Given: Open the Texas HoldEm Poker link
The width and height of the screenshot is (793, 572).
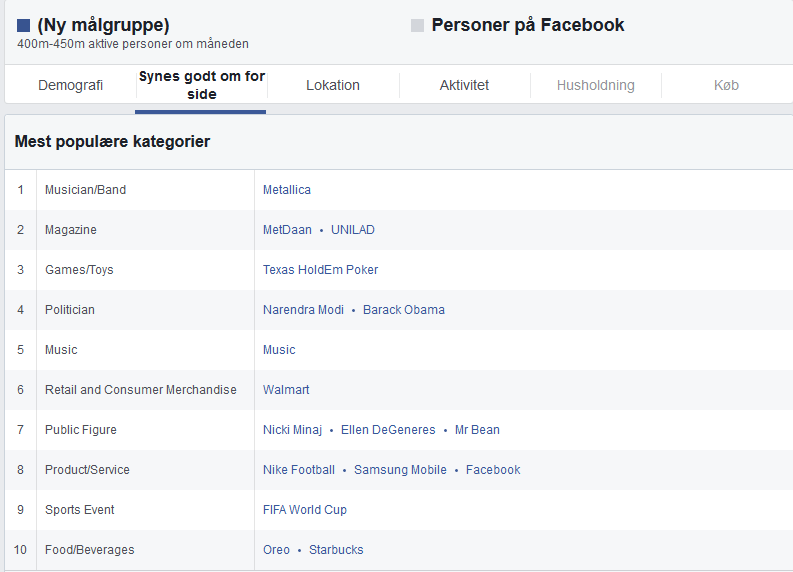Looking at the screenshot, I should [x=320, y=270].
